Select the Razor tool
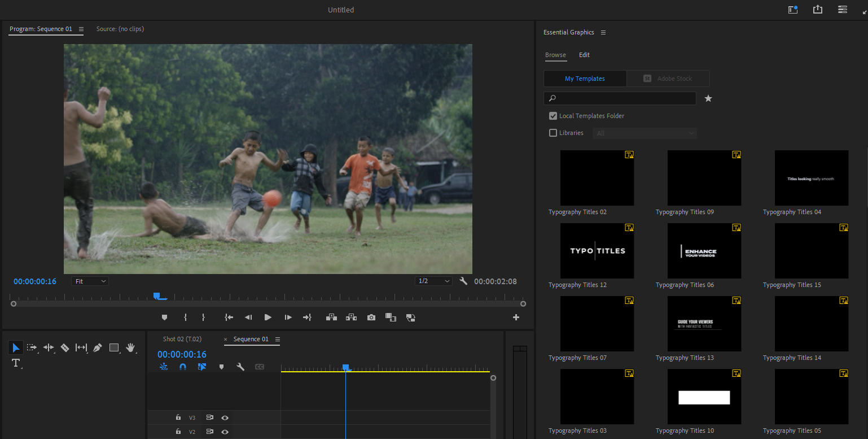This screenshot has height=439, width=868. (x=64, y=347)
